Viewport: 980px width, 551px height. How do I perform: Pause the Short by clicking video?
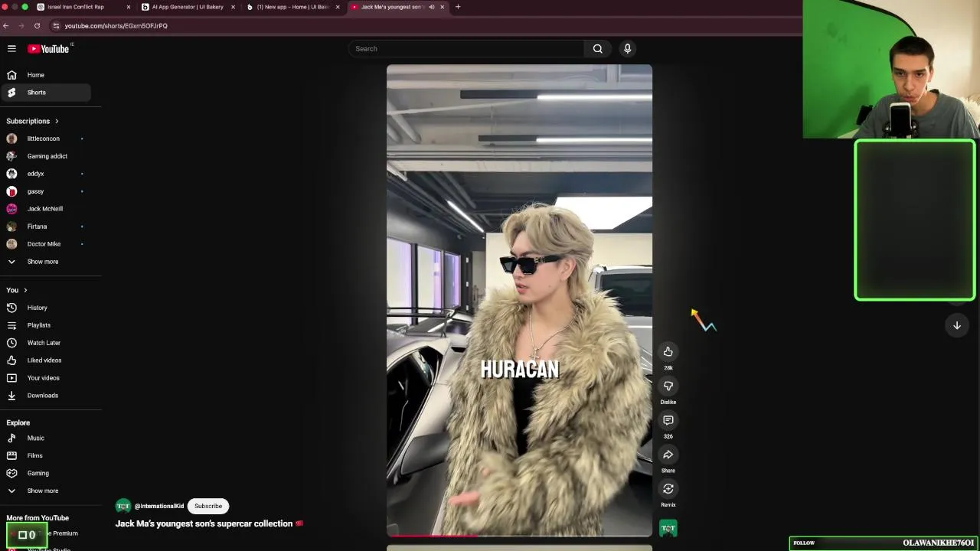point(519,300)
